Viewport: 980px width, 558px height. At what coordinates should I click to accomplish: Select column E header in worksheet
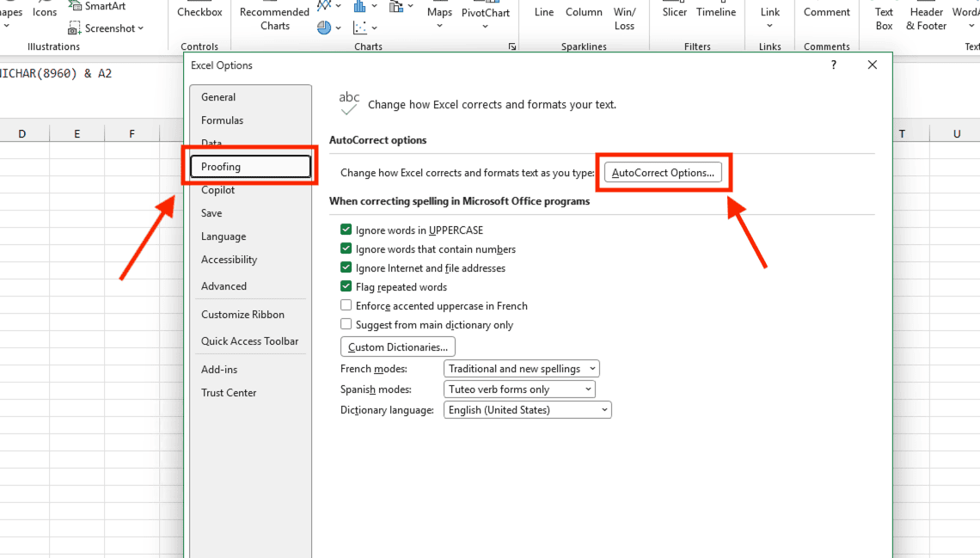77,134
